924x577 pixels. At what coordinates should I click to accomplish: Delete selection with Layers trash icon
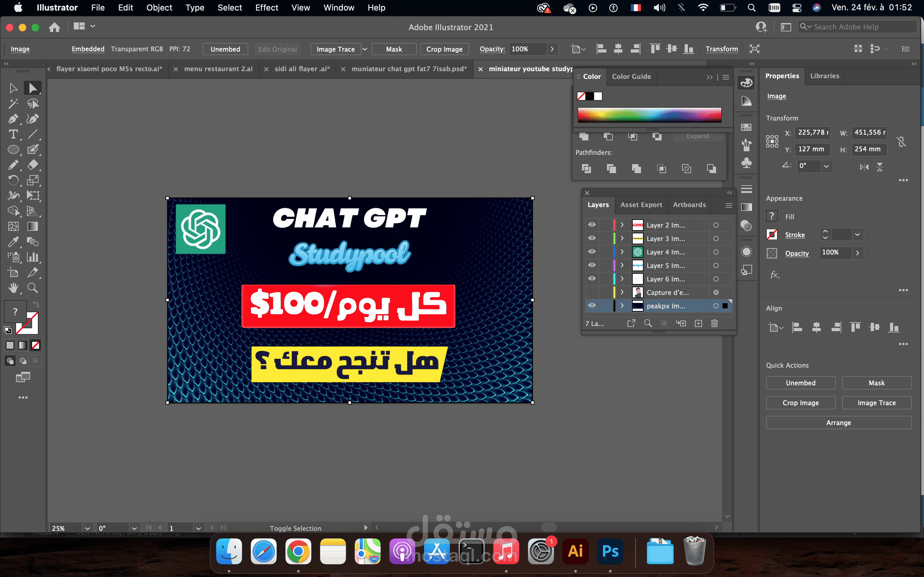[x=714, y=323]
